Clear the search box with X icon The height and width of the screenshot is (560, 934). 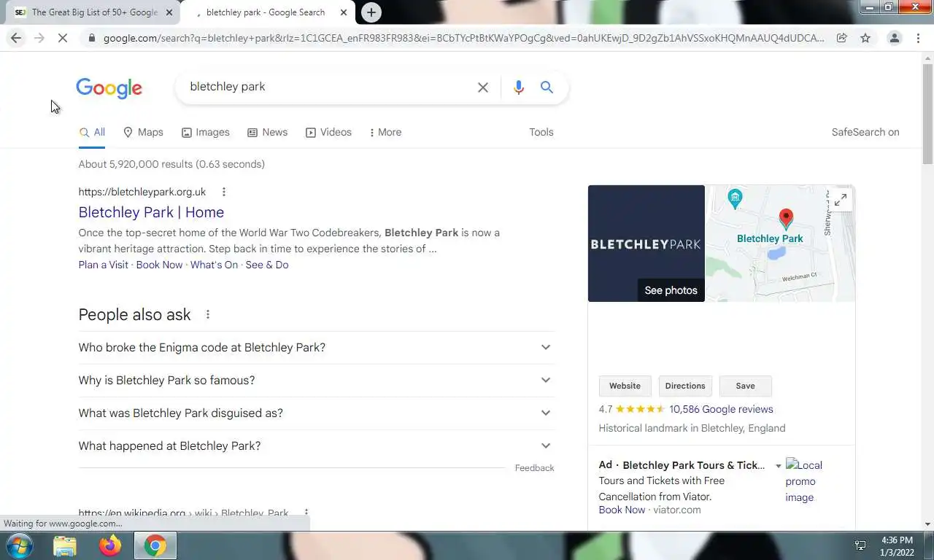point(483,87)
